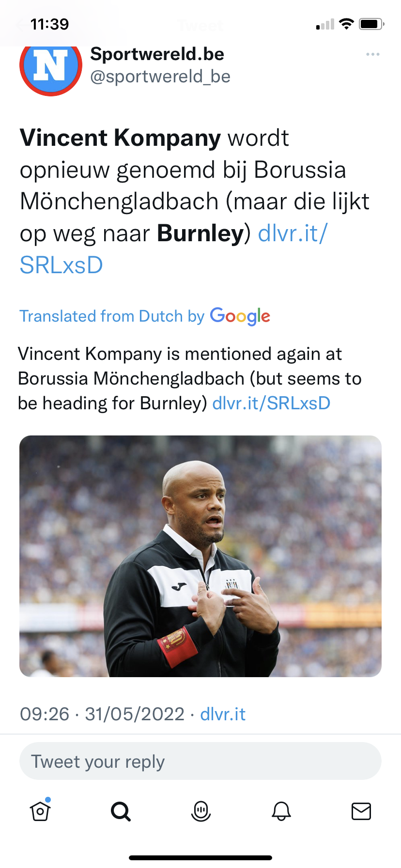Viewport: 401px width, 868px height.
Task: Focus the "Tweet your reply" field
Action: [x=200, y=761]
